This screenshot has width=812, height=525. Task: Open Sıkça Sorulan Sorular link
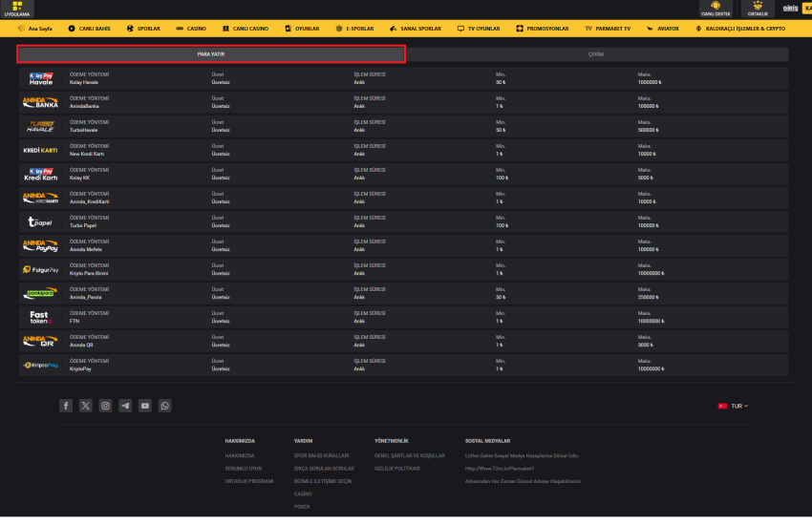(x=324, y=469)
